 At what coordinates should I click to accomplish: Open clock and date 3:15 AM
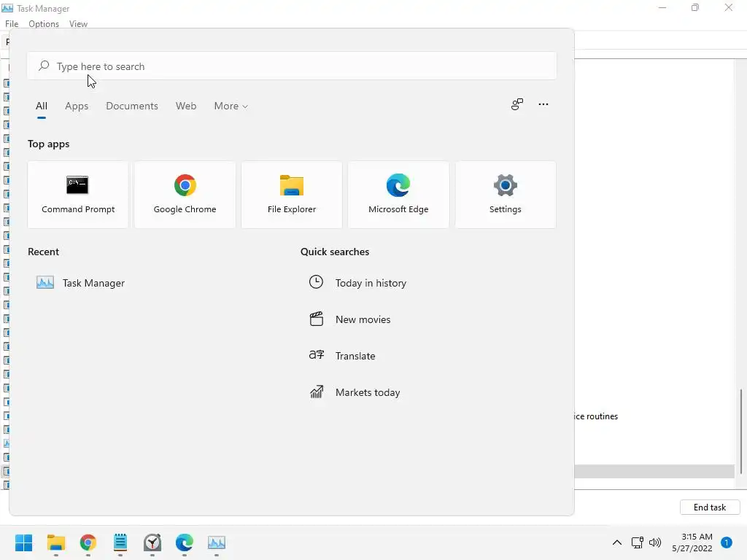coord(692,542)
